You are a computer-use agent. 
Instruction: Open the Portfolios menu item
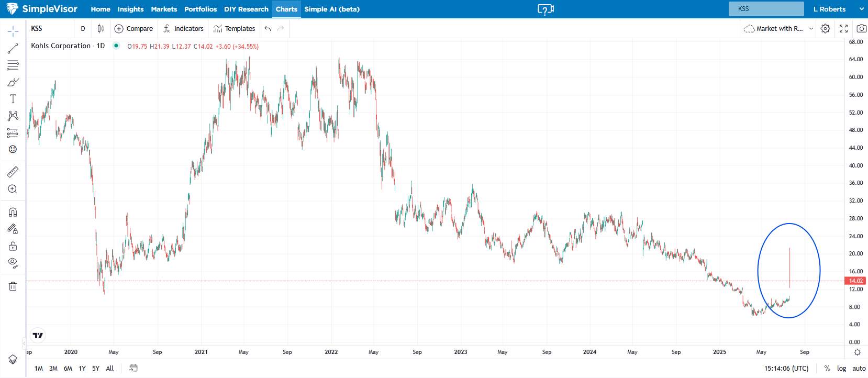point(201,9)
